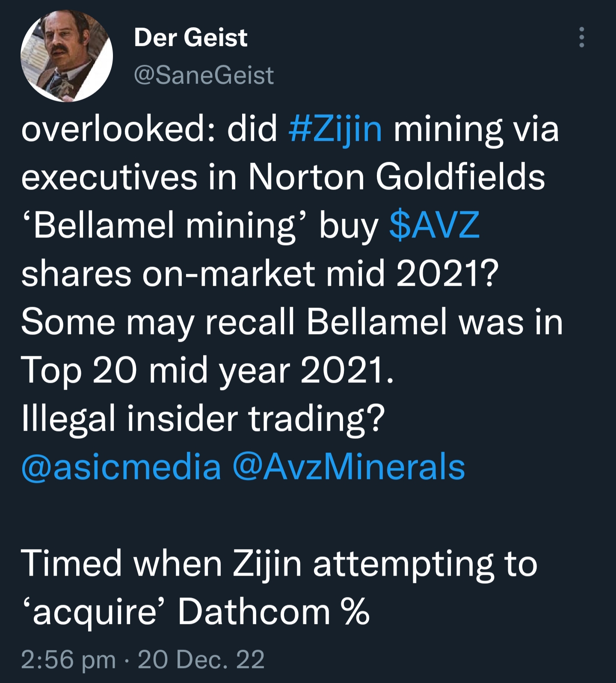Visit the @SaneGeist handle
Image resolution: width=616 pixels, height=683 pixels.
204,76
